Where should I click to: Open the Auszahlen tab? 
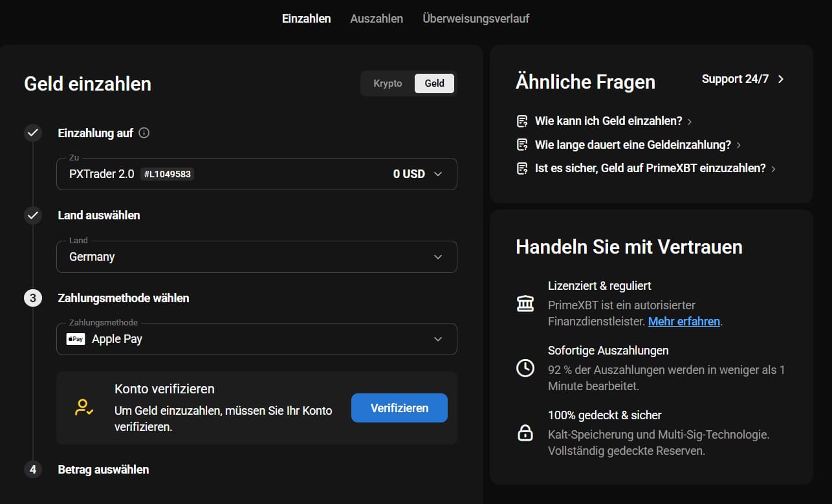click(377, 19)
